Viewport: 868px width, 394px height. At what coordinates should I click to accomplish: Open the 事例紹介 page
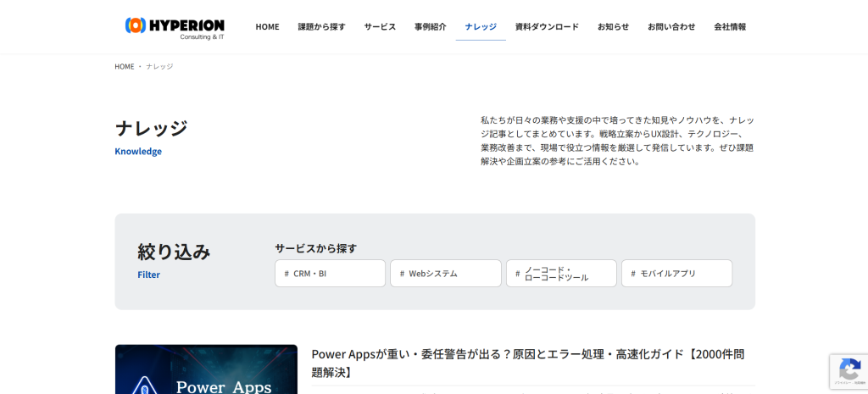click(x=430, y=26)
